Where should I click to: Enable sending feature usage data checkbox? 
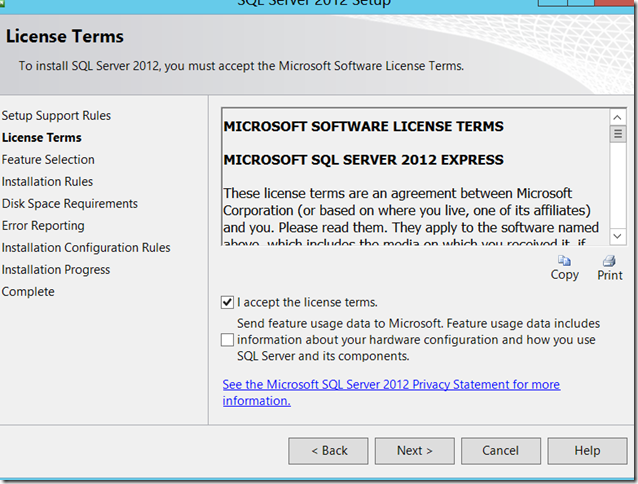tap(227, 340)
